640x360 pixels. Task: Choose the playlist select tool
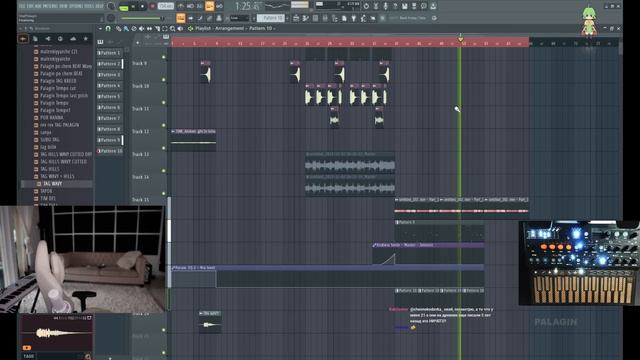[x=165, y=29]
